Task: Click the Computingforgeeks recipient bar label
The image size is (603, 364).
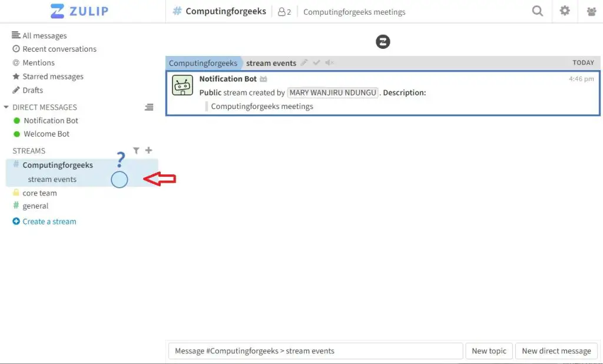Action: coord(203,62)
